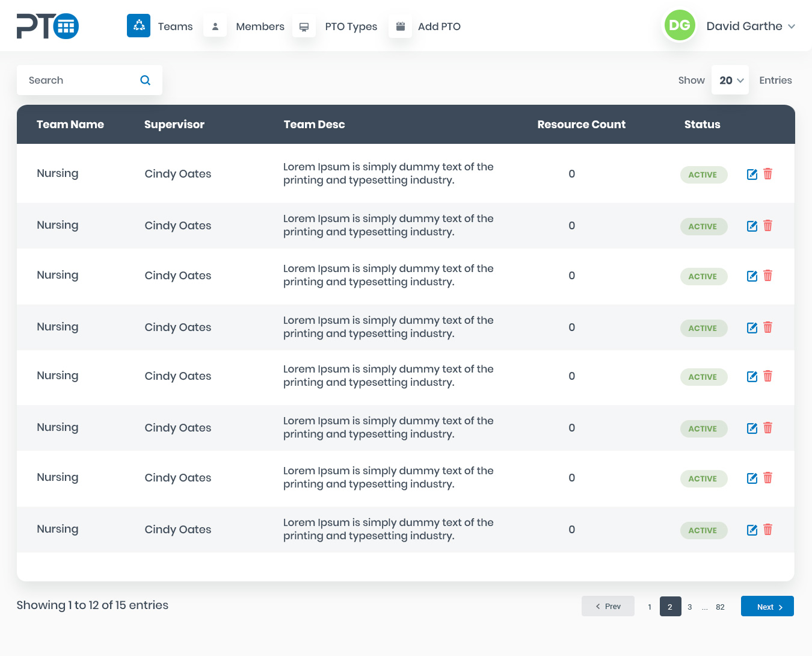Edit the sixth Nursing team row

coord(752,428)
